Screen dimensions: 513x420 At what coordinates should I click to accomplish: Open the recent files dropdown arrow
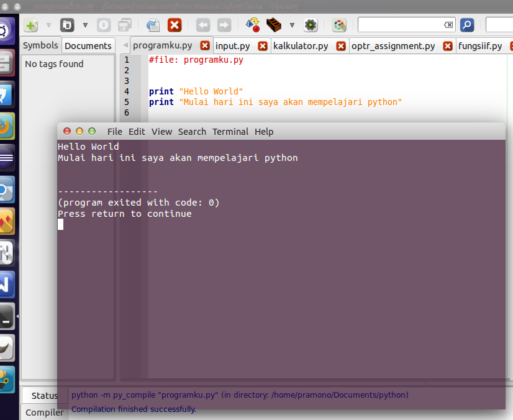(85, 25)
